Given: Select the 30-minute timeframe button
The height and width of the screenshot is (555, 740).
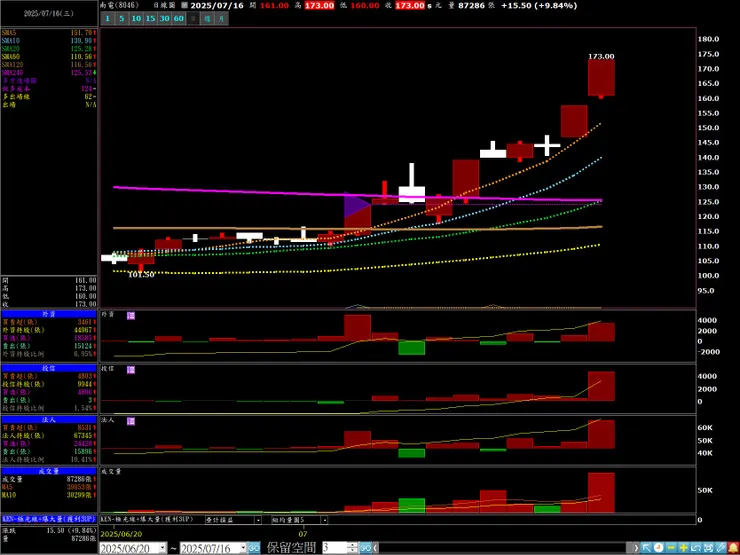Looking at the screenshot, I should (x=164, y=18).
